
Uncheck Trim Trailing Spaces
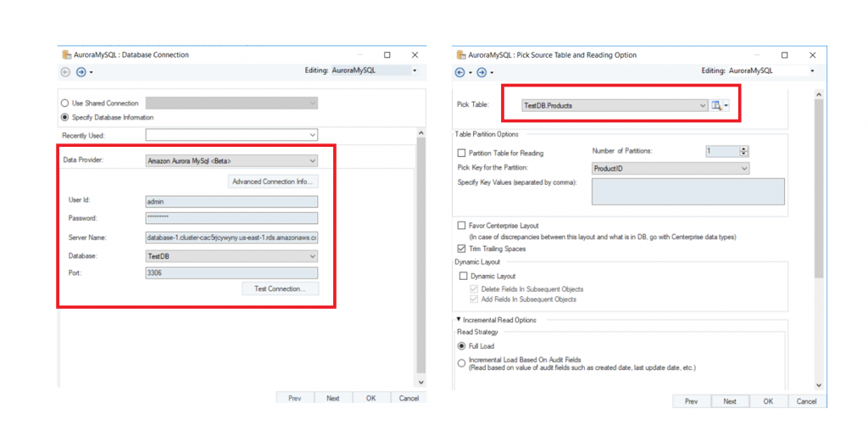click(x=462, y=249)
